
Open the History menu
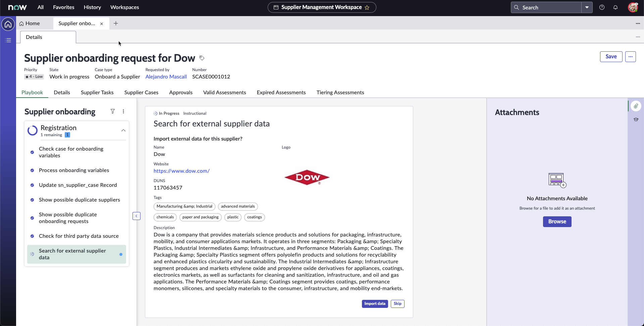pyautogui.click(x=92, y=7)
